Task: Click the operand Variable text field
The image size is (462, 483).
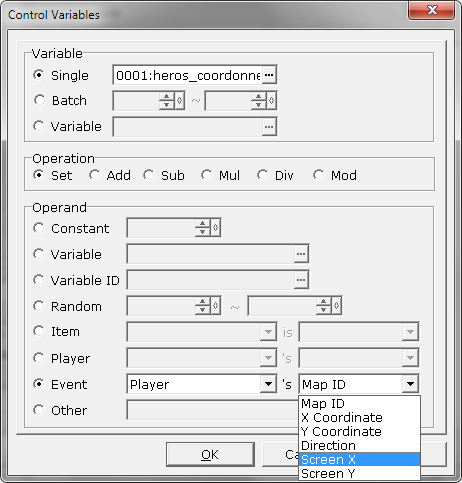Action: click(211, 254)
